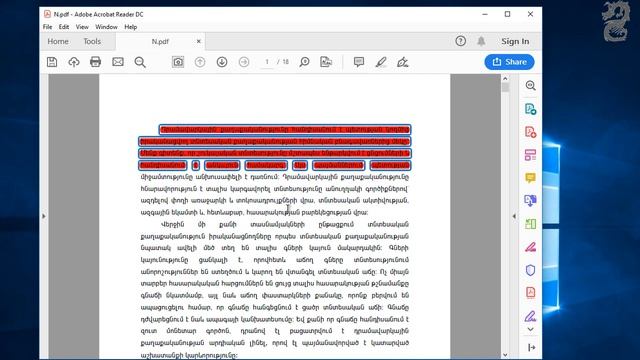The width and height of the screenshot is (640, 360).
Task: Expand more tools with the down chevron
Action: (531, 329)
